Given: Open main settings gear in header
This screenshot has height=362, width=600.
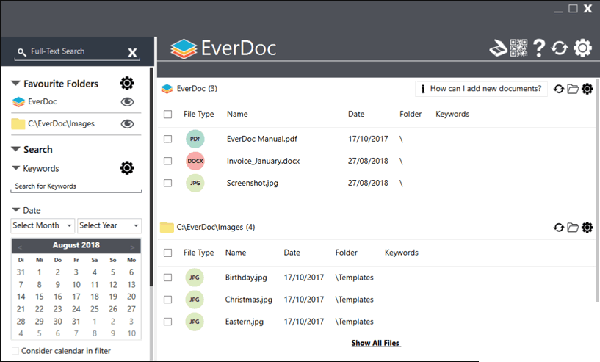Looking at the screenshot, I should coord(582,48).
